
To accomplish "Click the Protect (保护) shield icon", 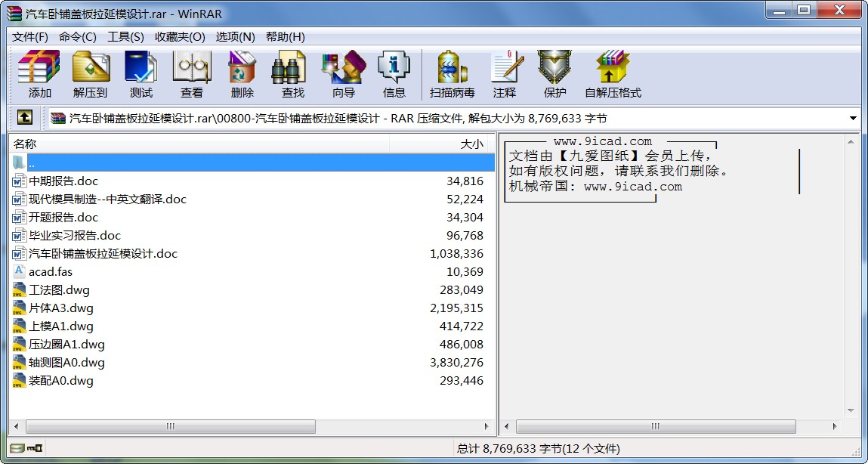I will 554,74.
